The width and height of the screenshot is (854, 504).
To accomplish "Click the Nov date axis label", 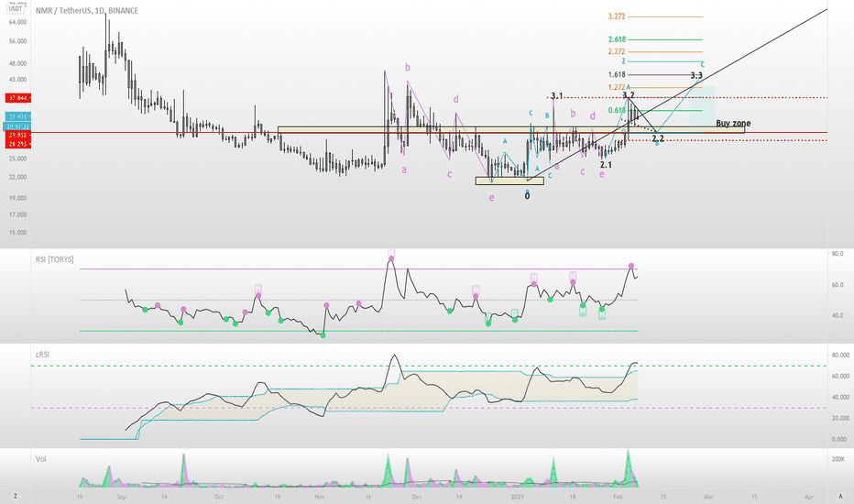I will coord(320,497).
